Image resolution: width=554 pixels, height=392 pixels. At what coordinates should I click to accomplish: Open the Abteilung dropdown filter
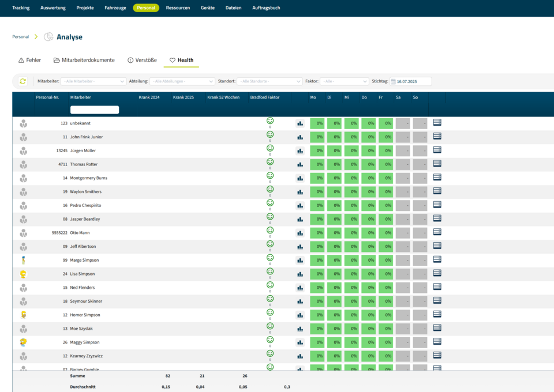click(x=182, y=82)
